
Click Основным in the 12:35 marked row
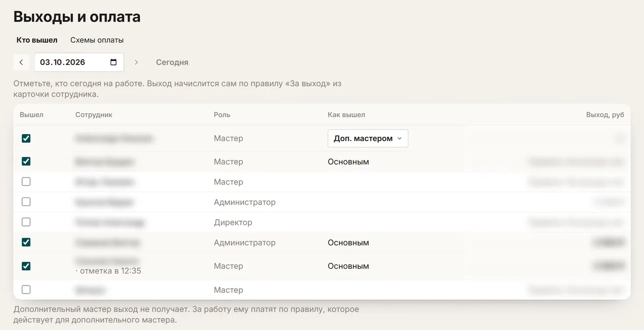point(348,266)
